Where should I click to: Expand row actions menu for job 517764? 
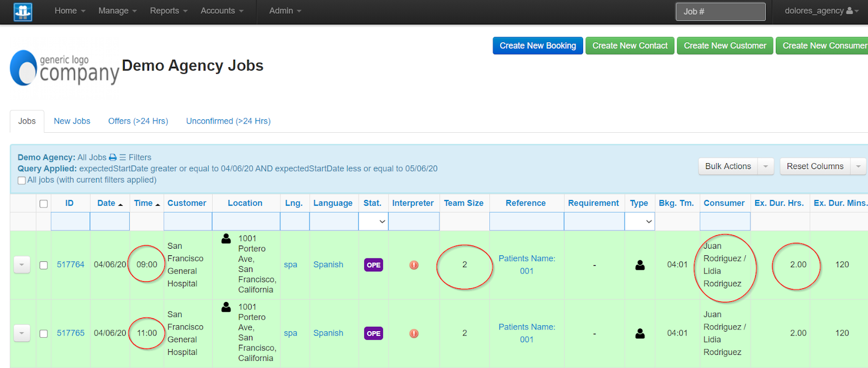click(x=22, y=265)
